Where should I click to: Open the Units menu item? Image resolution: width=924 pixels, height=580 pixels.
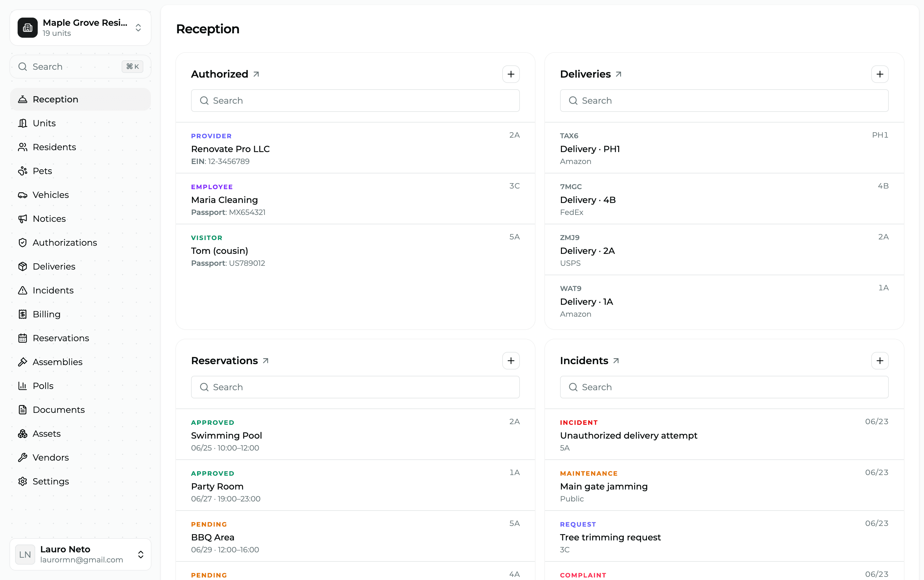pos(80,123)
